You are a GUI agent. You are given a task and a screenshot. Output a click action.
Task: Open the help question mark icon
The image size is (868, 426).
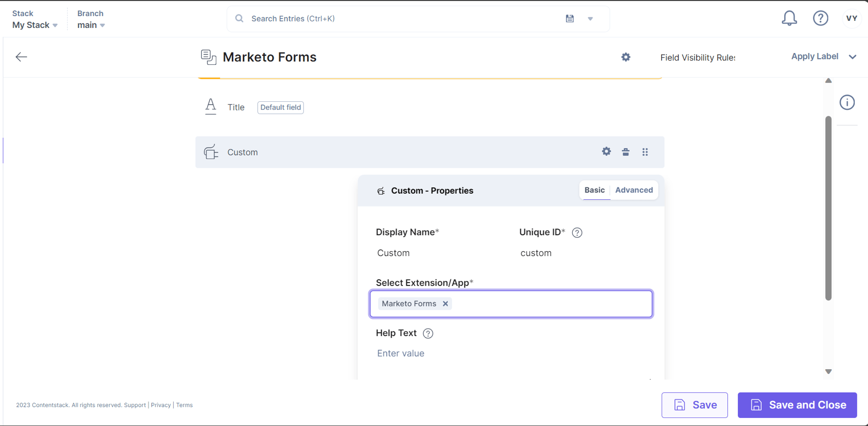tap(821, 18)
